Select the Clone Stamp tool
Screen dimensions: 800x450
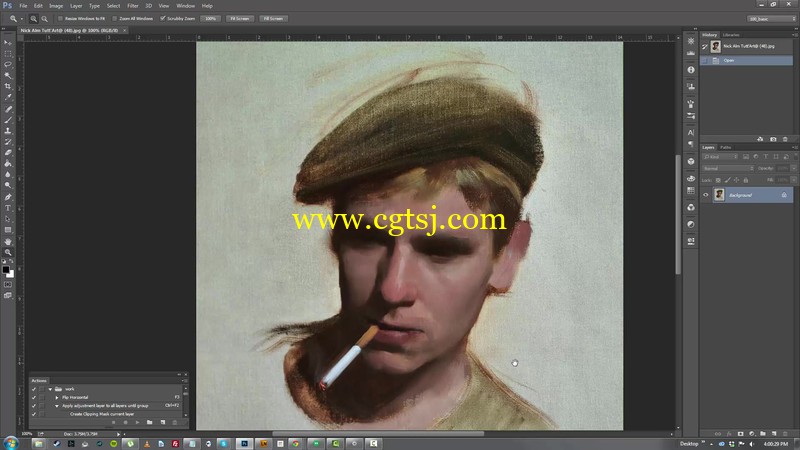coord(8,131)
